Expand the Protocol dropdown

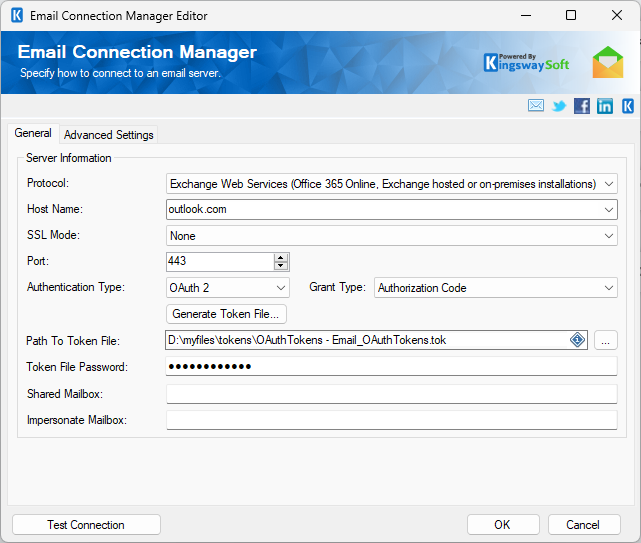click(x=609, y=184)
